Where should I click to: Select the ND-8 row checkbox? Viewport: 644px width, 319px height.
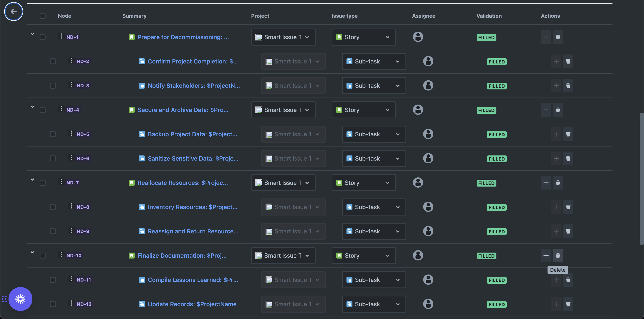coord(53,207)
